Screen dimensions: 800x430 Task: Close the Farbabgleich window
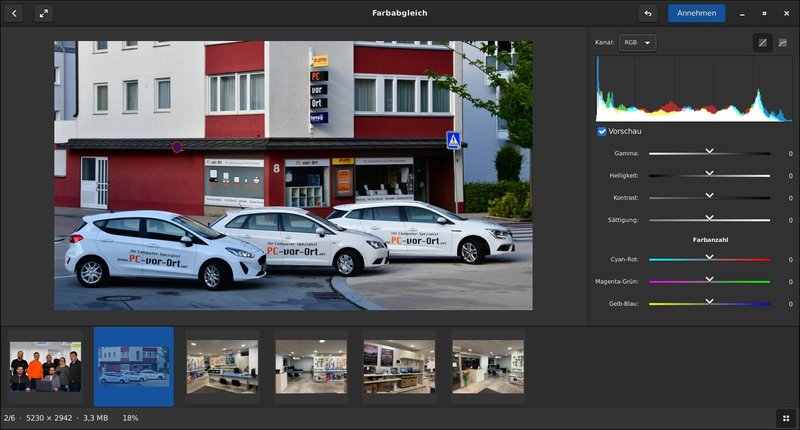787,14
